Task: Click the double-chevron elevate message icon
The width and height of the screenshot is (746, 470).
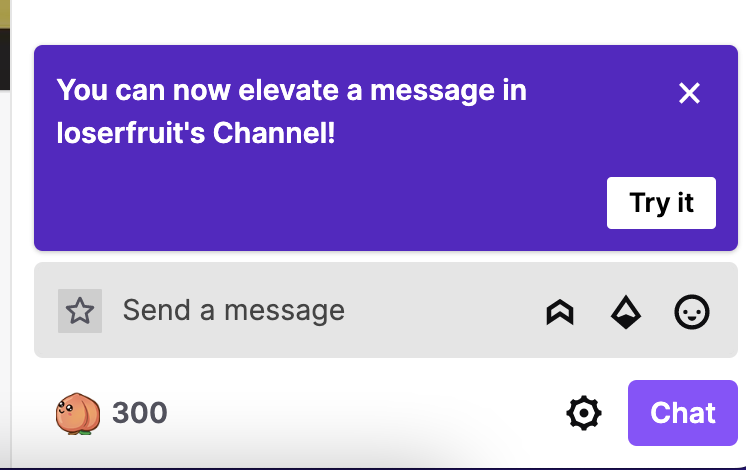Action: [560, 313]
